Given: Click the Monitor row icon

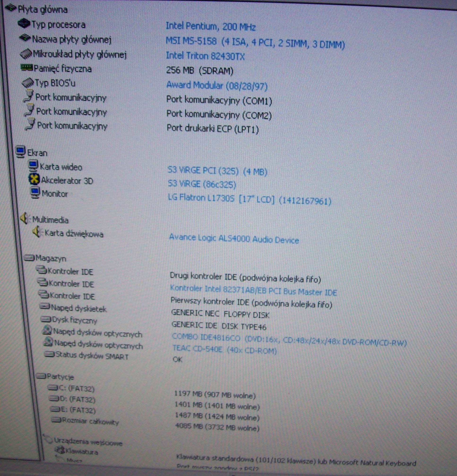Looking at the screenshot, I should click(x=35, y=193).
